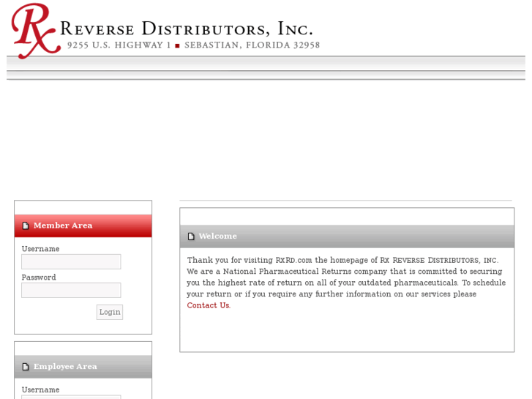Focus the Member Area Password field
Image resolution: width=532 pixels, height=399 pixels.
tap(71, 291)
